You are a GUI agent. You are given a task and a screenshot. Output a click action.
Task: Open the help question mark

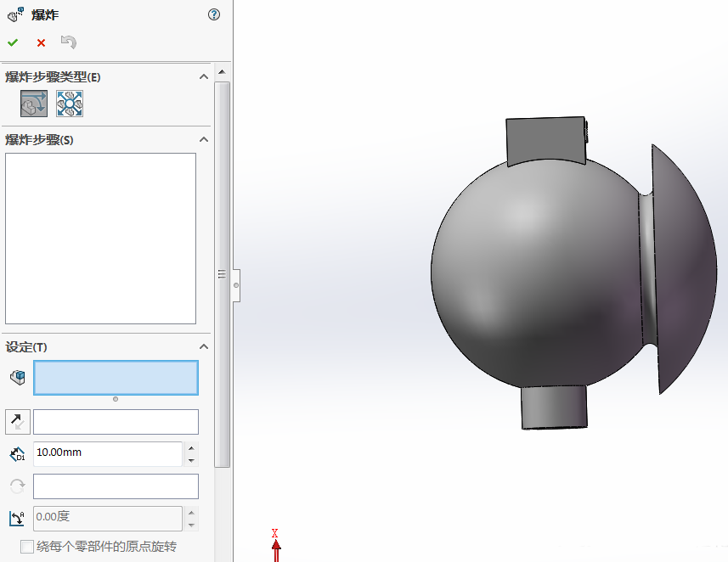[213, 14]
